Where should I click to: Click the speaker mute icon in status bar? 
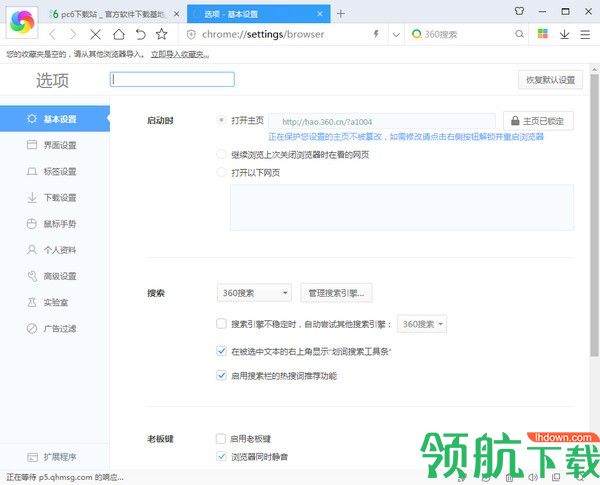pos(533,477)
